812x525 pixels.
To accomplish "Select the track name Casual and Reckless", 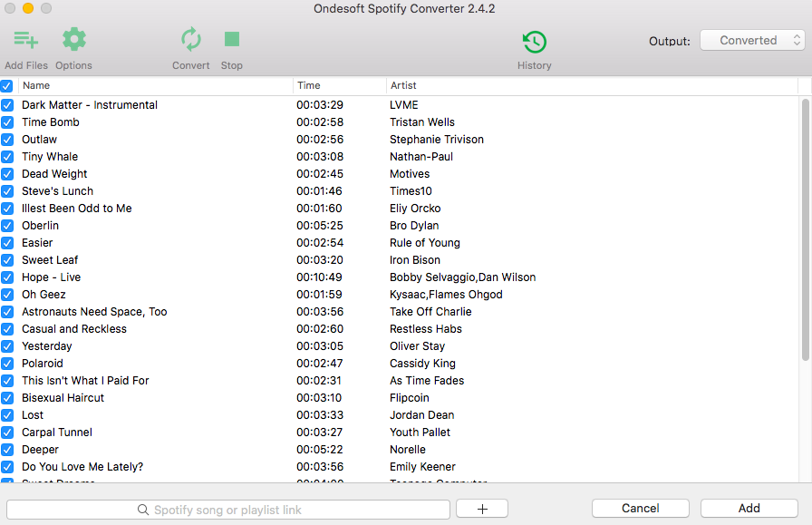I will 74,328.
